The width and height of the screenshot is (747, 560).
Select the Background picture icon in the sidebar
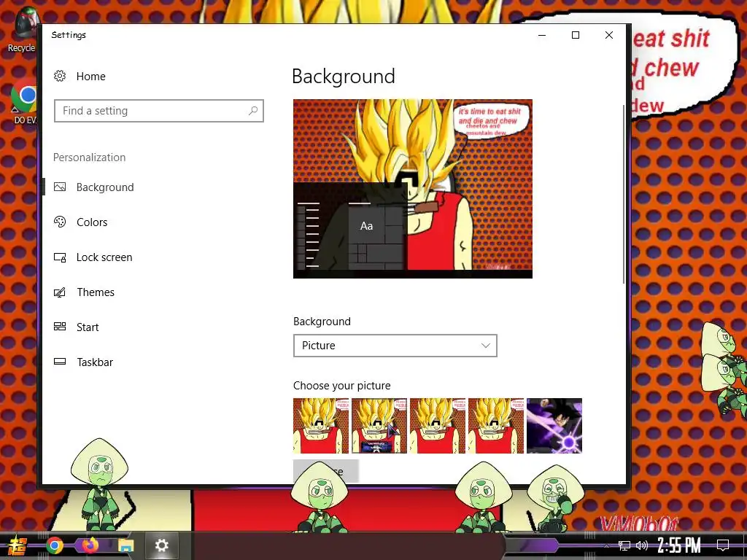pyautogui.click(x=60, y=187)
